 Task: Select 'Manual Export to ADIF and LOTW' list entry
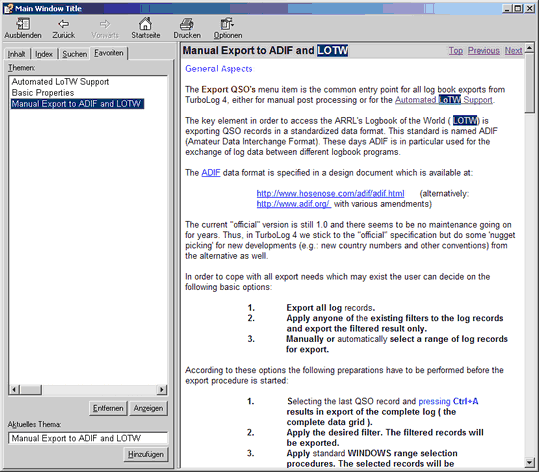point(77,104)
